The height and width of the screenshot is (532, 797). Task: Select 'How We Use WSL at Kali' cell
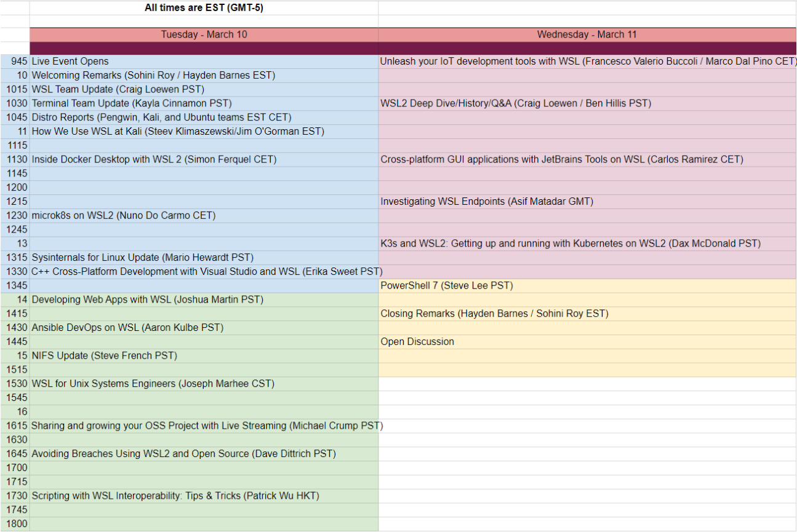pyautogui.click(x=204, y=132)
